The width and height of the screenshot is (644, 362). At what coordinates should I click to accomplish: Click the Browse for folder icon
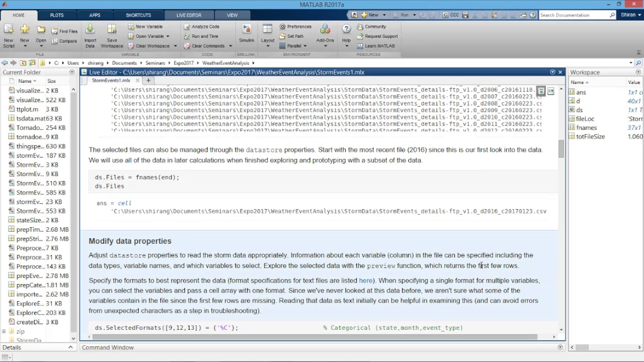(x=32, y=63)
